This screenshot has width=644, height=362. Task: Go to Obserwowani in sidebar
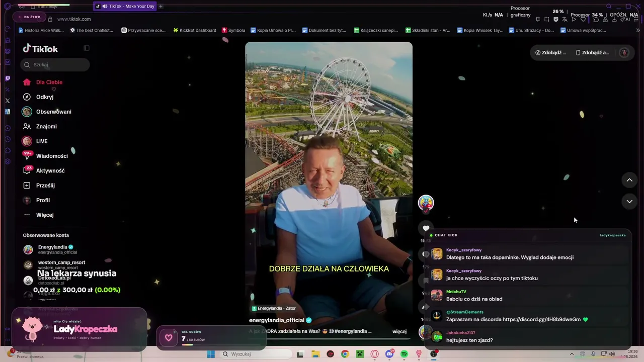coord(47,112)
